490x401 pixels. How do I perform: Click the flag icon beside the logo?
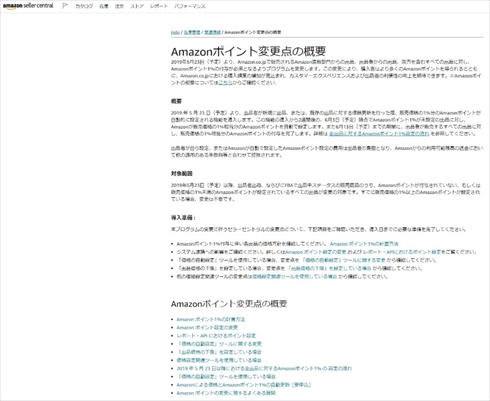coord(65,6)
